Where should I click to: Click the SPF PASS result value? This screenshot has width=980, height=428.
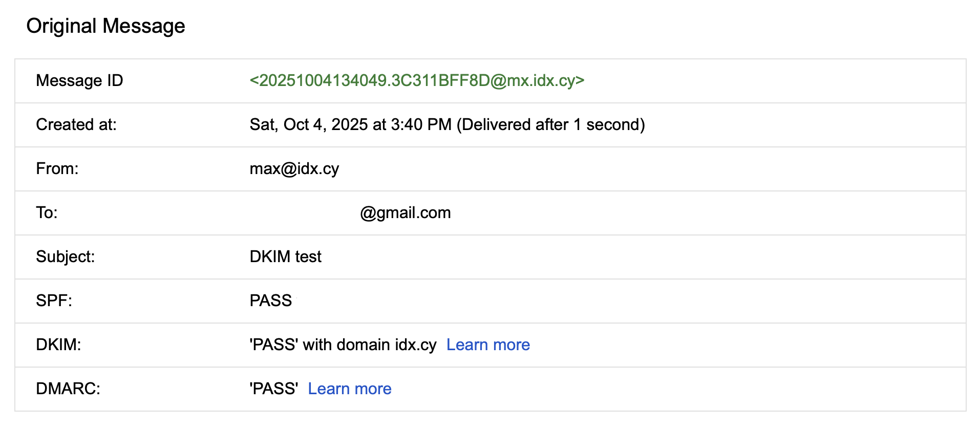coord(270,301)
